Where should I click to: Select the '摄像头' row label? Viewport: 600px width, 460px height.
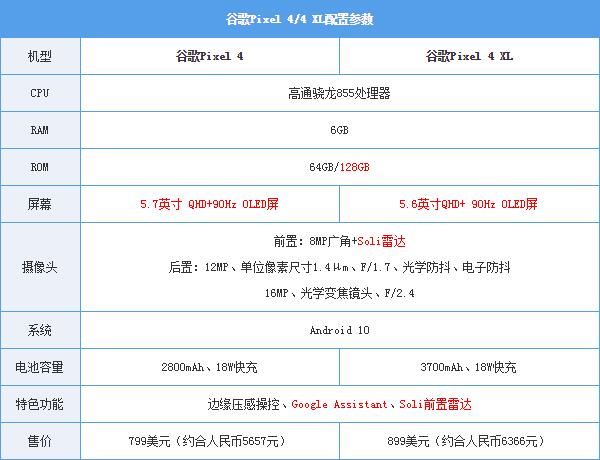(39, 267)
